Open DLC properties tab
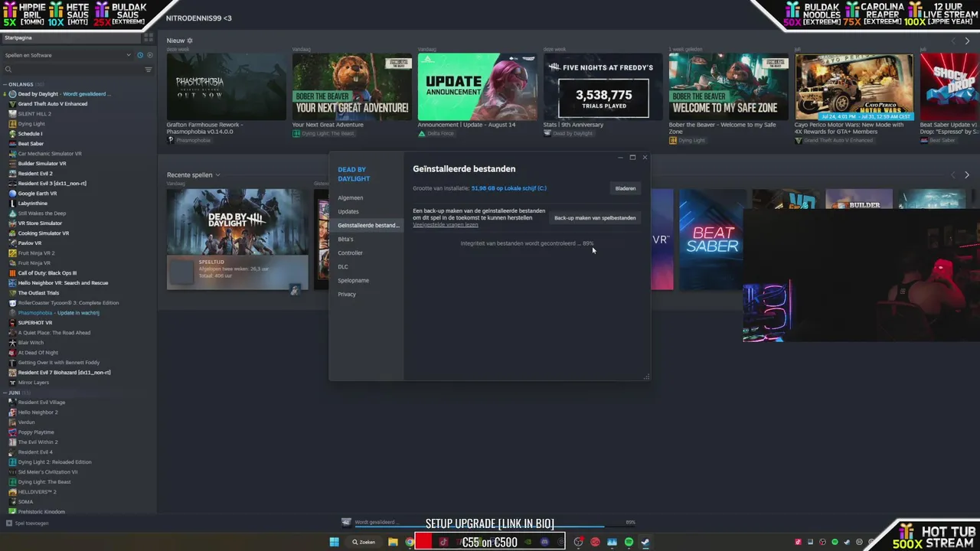This screenshot has width=980, height=551. click(343, 267)
